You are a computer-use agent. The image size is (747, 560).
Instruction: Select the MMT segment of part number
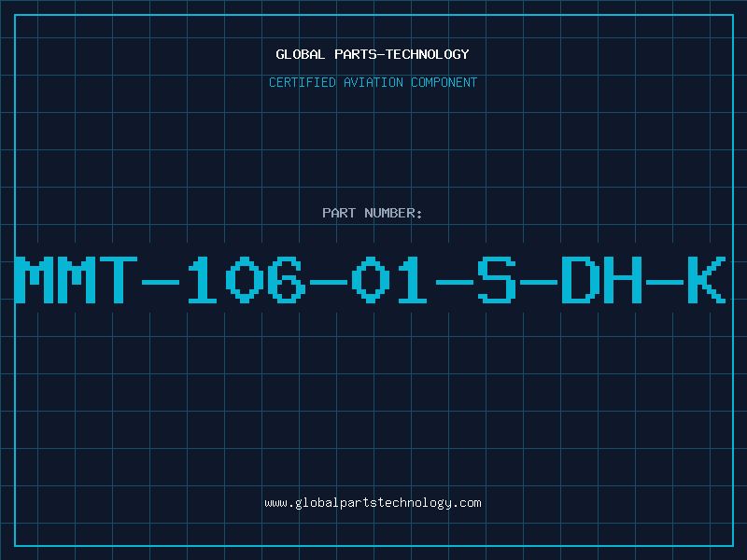click(x=77, y=279)
